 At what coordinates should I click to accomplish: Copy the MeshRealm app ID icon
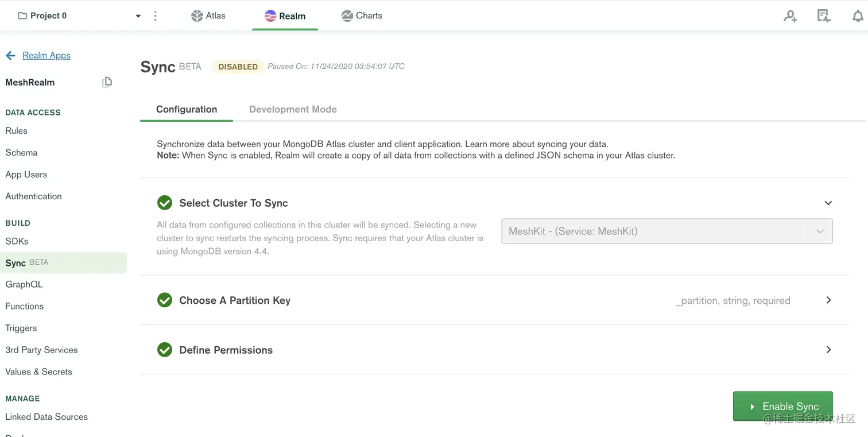pos(107,82)
